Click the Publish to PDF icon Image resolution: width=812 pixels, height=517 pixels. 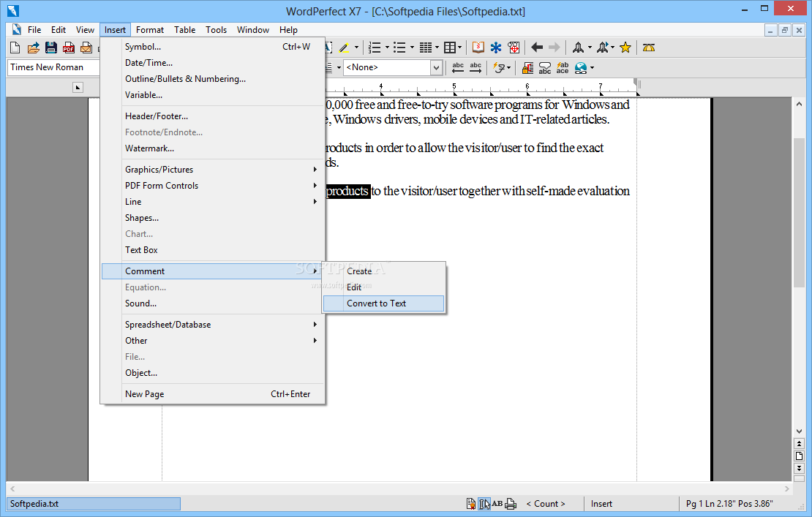point(68,48)
